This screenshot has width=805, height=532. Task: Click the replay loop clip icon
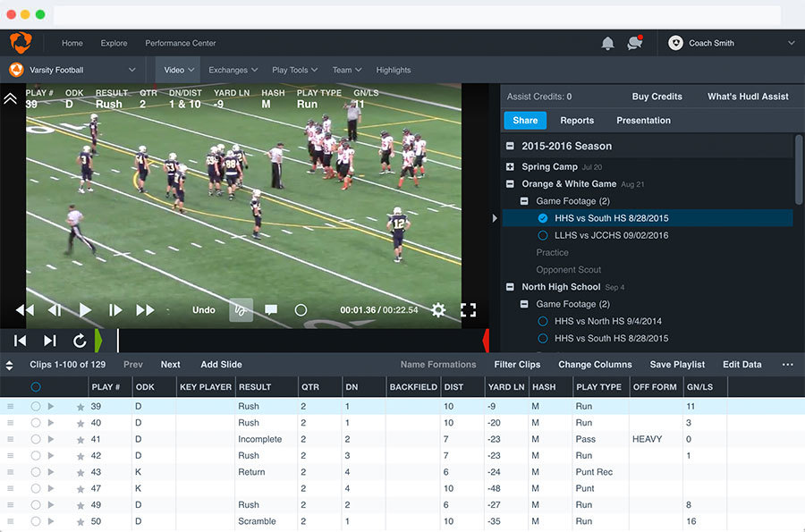(80, 341)
